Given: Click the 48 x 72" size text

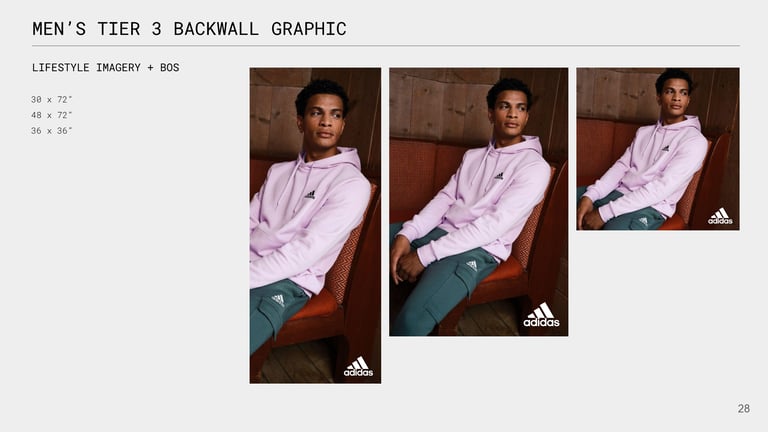Looking at the screenshot, I should [51, 115].
